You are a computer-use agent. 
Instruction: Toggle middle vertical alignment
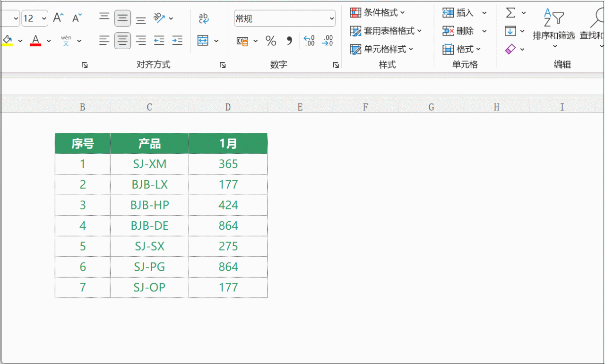coord(122,18)
